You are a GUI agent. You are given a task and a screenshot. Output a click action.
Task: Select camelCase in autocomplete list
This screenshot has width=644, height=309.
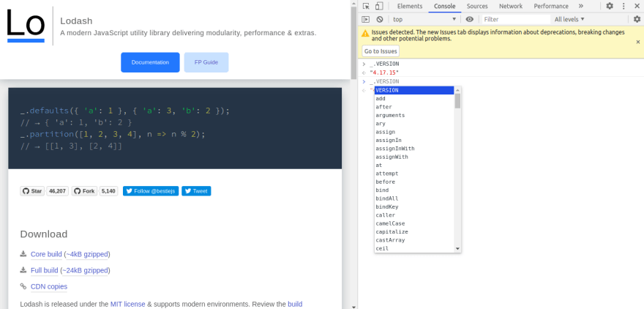[414, 223]
